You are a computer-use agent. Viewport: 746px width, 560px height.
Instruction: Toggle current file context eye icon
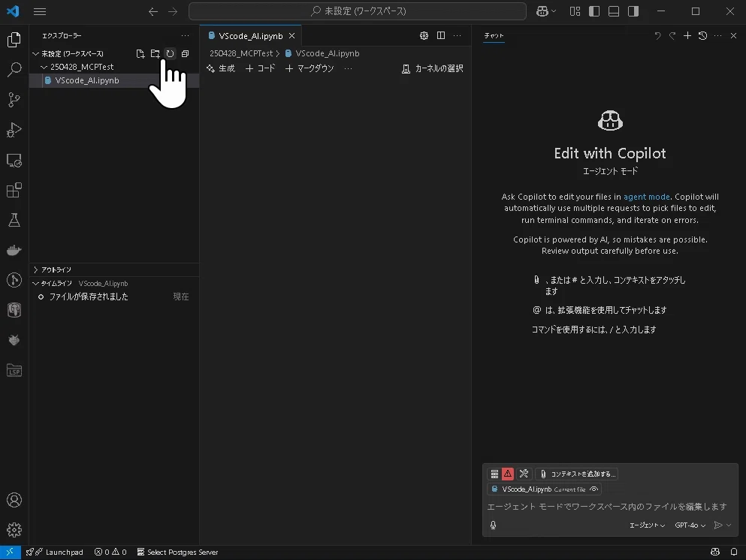pos(593,489)
